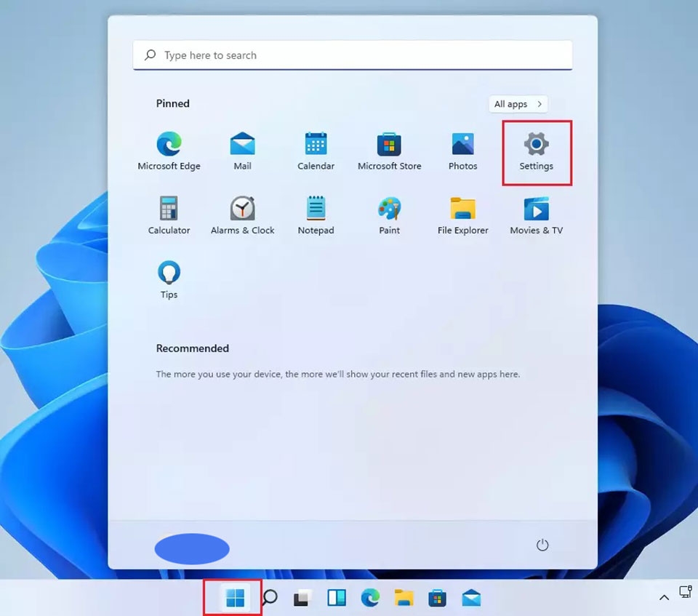
Task: Click inside the search field
Action: click(353, 55)
